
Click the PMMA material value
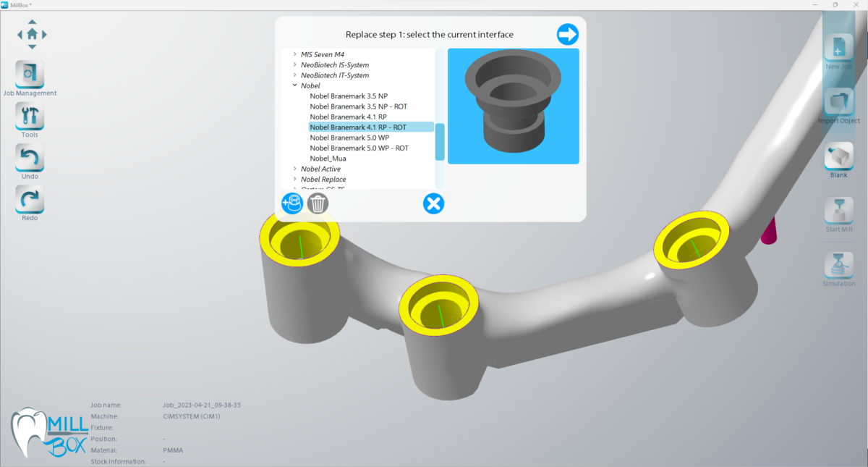click(x=173, y=450)
